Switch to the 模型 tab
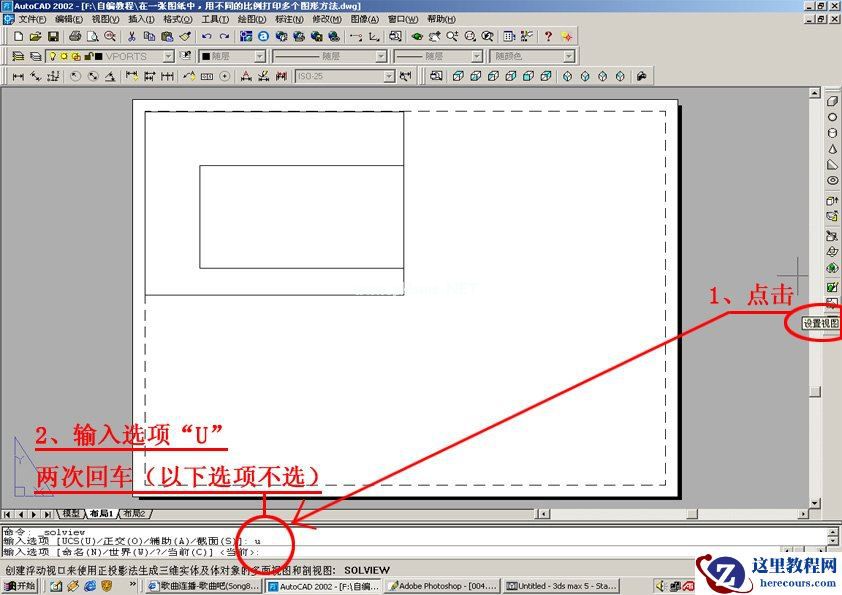 [71, 514]
